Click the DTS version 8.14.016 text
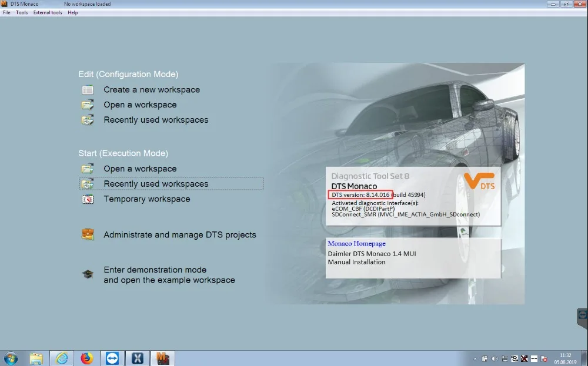 pos(360,195)
